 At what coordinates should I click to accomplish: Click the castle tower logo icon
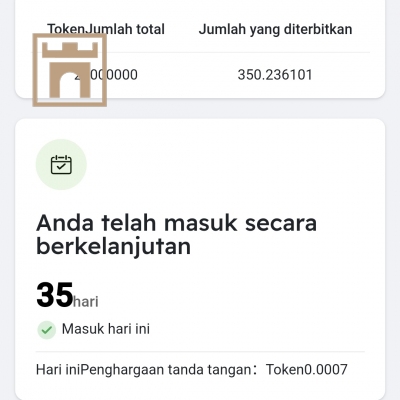70,70
